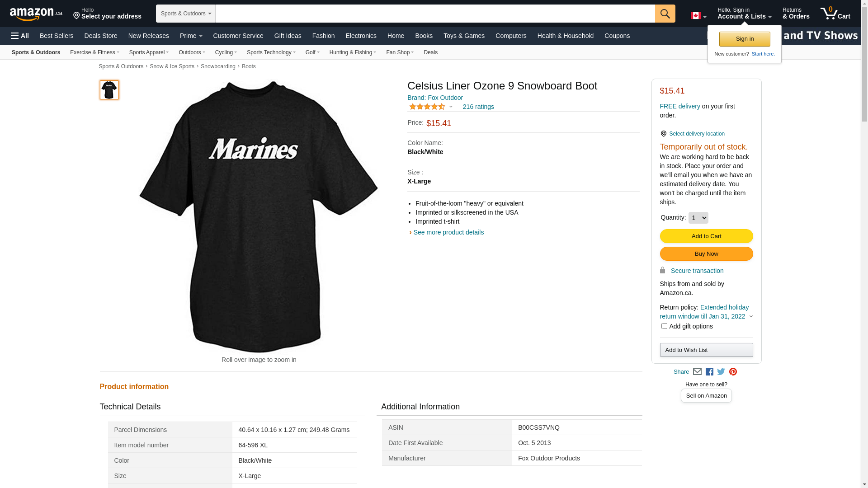Expand the star ratings breakdown arrow

pyautogui.click(x=451, y=107)
